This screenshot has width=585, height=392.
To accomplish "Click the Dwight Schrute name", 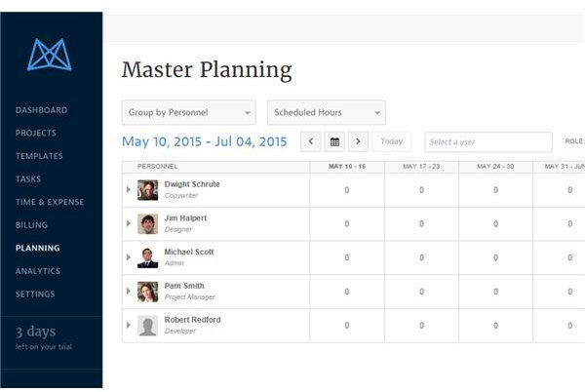I will pyautogui.click(x=192, y=184).
